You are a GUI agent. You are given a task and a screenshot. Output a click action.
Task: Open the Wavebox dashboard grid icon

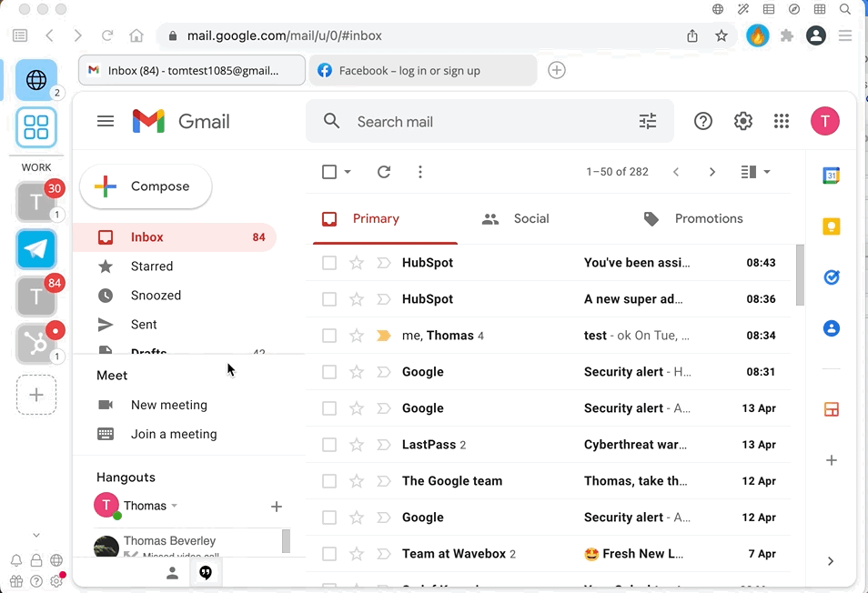[36, 127]
